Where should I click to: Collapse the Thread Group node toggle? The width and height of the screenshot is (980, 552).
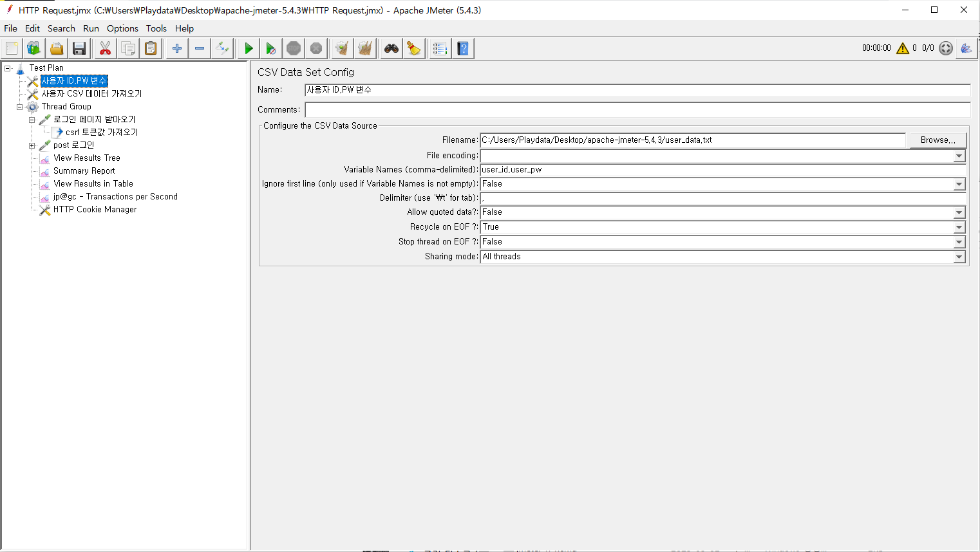tap(20, 107)
